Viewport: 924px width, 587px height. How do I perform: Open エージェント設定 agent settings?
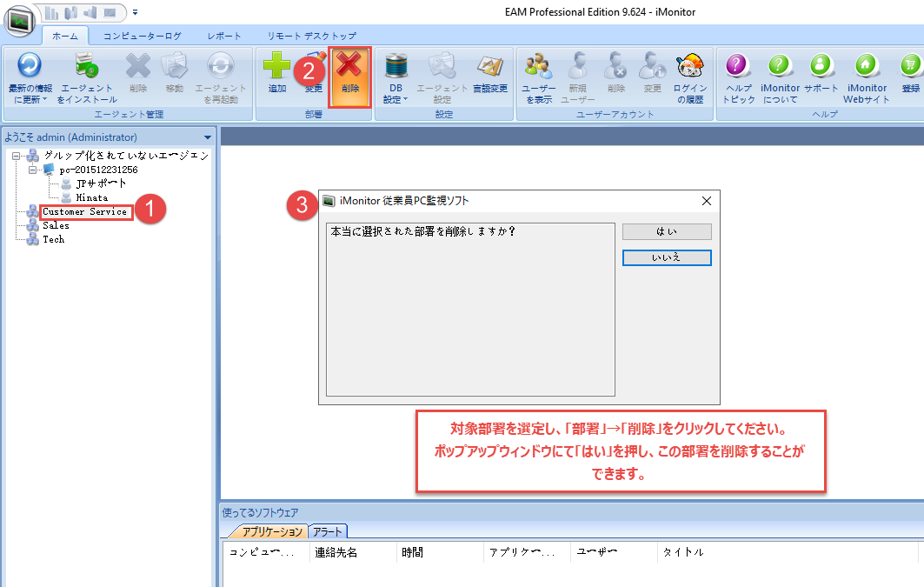tap(442, 77)
